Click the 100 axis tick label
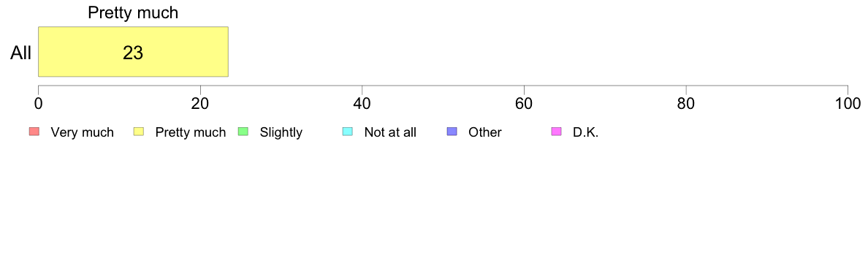The height and width of the screenshot is (269, 868). pos(848,104)
